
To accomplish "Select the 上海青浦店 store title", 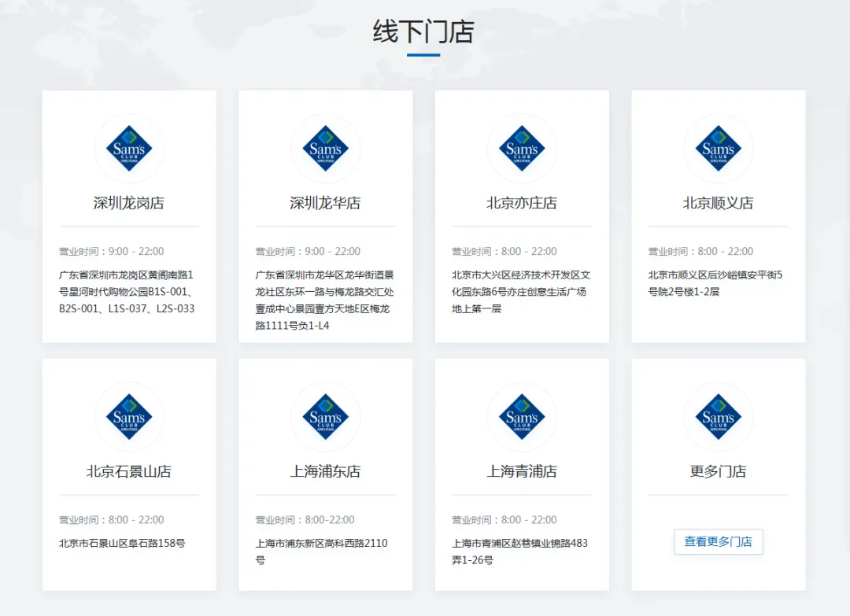I will click(x=522, y=471).
